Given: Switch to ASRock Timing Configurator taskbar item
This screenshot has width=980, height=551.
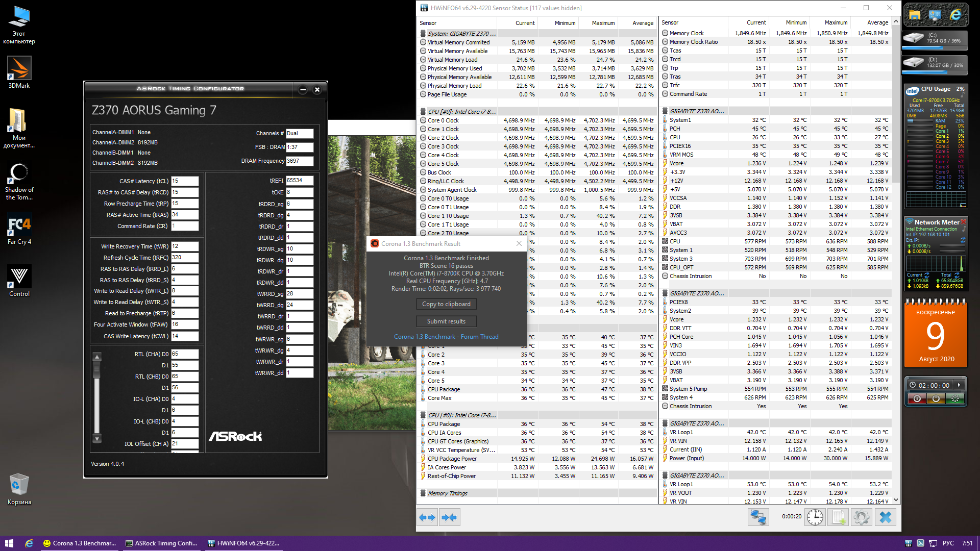Looking at the screenshot, I should click(162, 543).
